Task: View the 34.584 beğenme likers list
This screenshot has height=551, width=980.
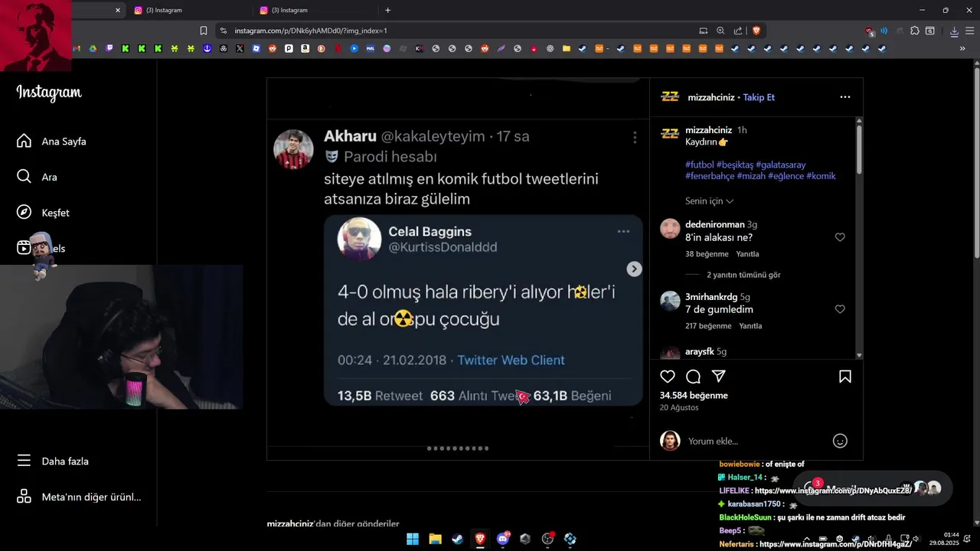Action: coord(694,396)
